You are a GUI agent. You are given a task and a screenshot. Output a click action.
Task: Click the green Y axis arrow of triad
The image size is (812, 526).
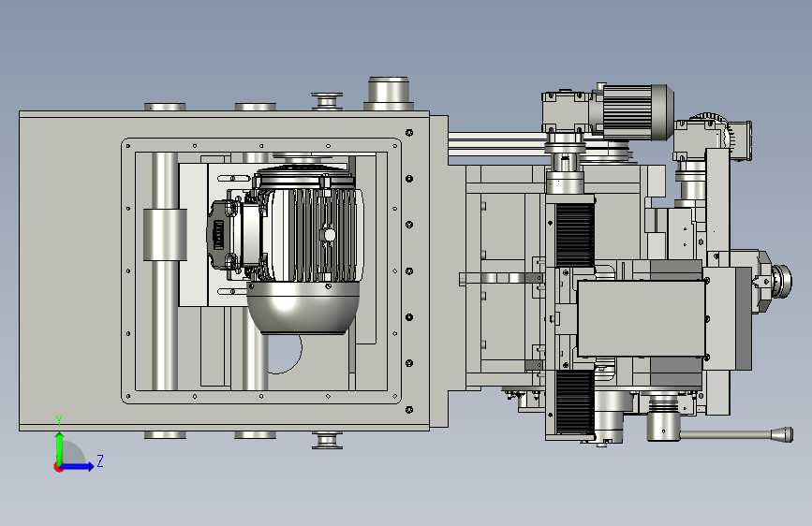tap(60, 447)
